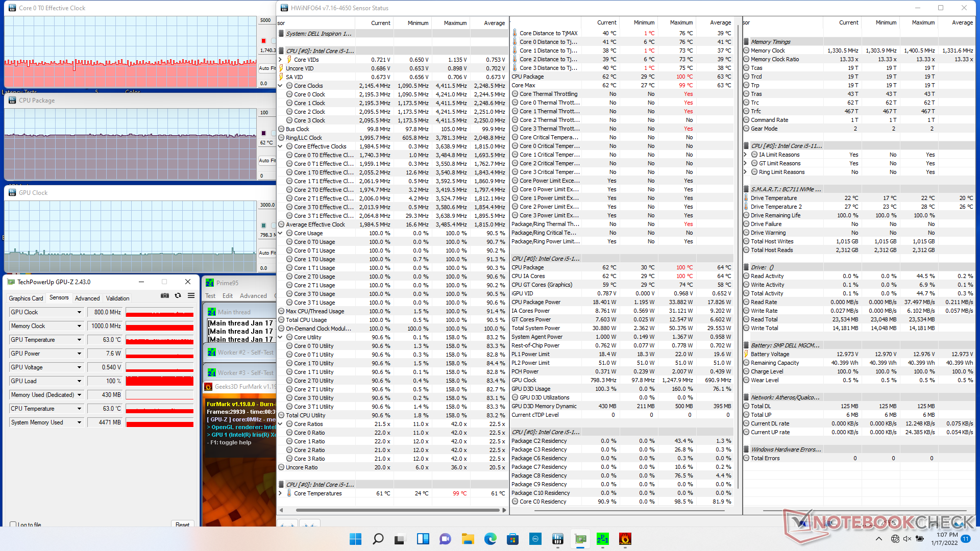The image size is (980, 551).
Task: Expand Core Temperatures sensor group
Action: coord(280,493)
